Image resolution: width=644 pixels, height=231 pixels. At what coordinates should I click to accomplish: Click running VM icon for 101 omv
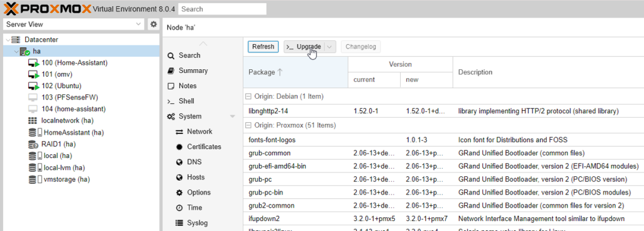point(34,74)
